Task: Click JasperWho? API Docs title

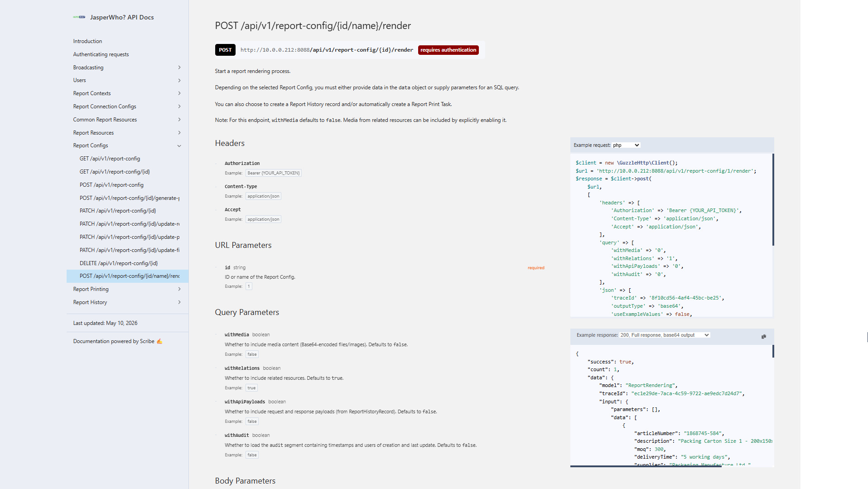Action: [x=122, y=17]
